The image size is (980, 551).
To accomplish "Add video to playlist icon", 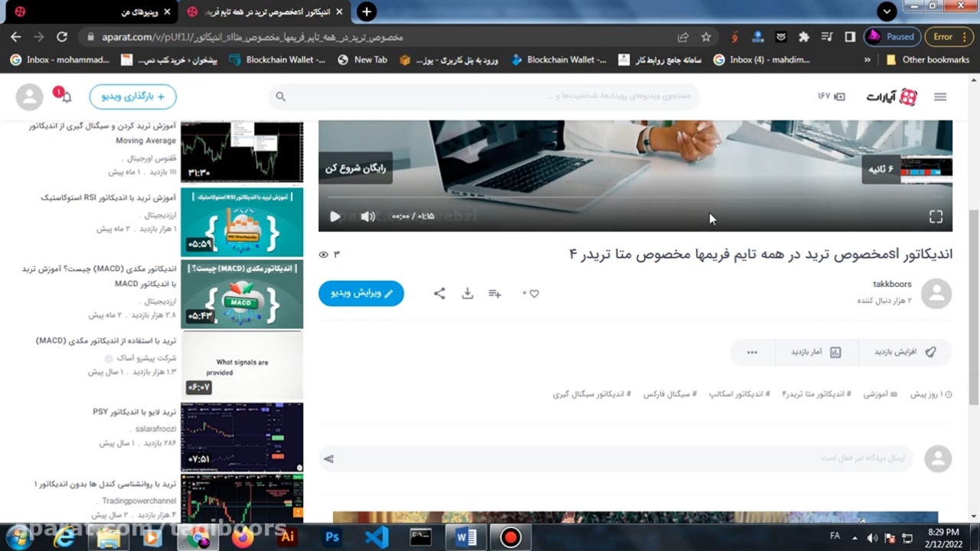I will pyautogui.click(x=495, y=293).
